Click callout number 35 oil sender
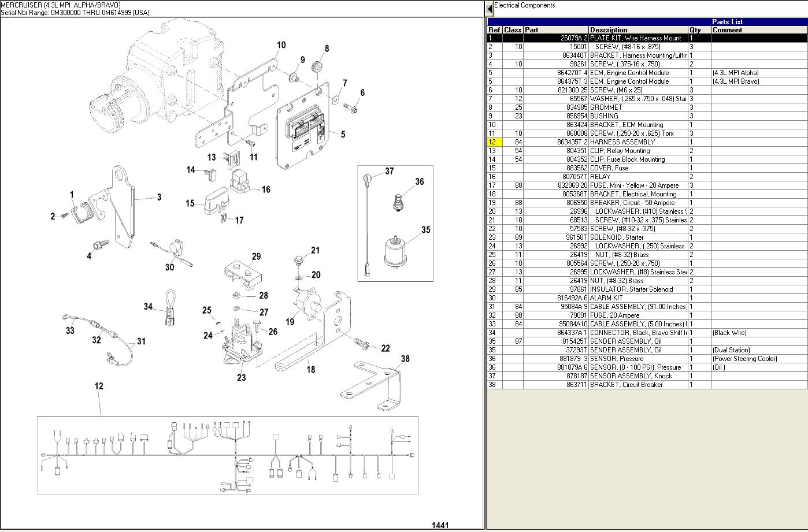The image size is (808, 532). pos(426,230)
